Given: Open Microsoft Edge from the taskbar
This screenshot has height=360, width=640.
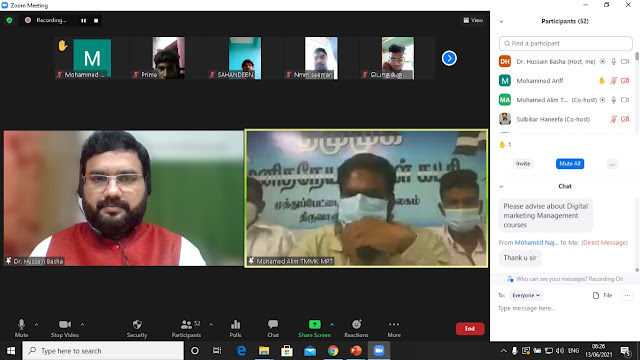Looking at the screenshot, I should 241,351.
